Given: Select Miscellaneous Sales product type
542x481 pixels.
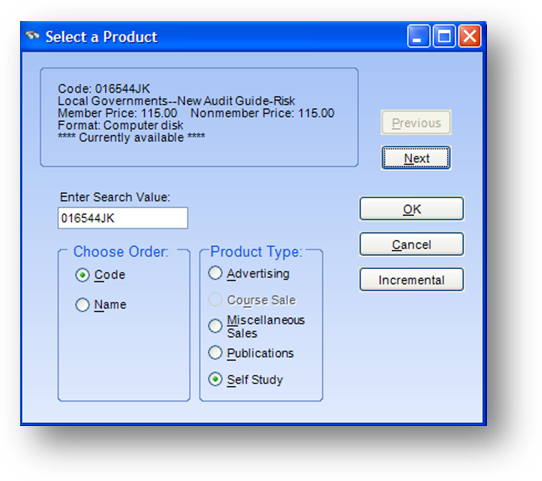Looking at the screenshot, I should (256, 326).
